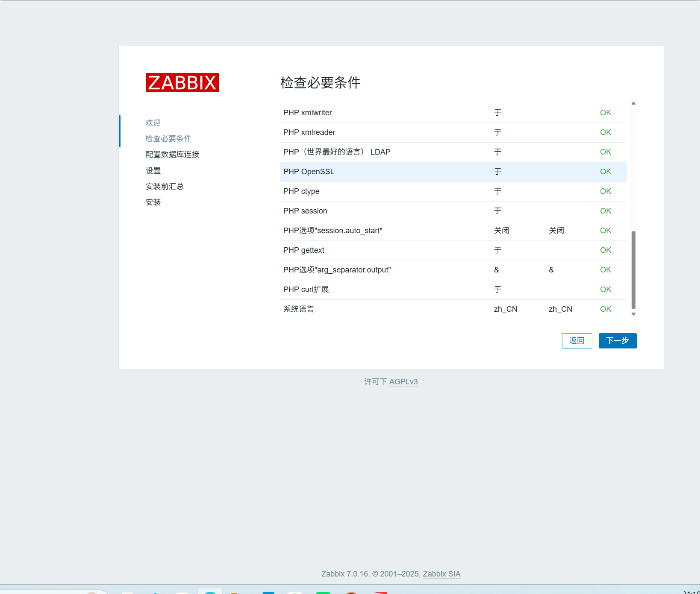Open the Zabbix SIA link in footer

(441, 574)
